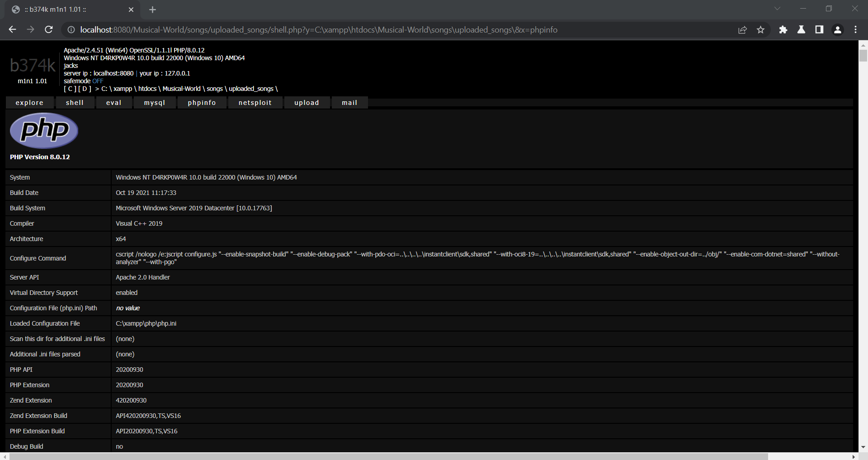This screenshot has width=868, height=460.
Task: Click 'Oct 19 2021 11:17:33' build date
Action: tap(146, 193)
